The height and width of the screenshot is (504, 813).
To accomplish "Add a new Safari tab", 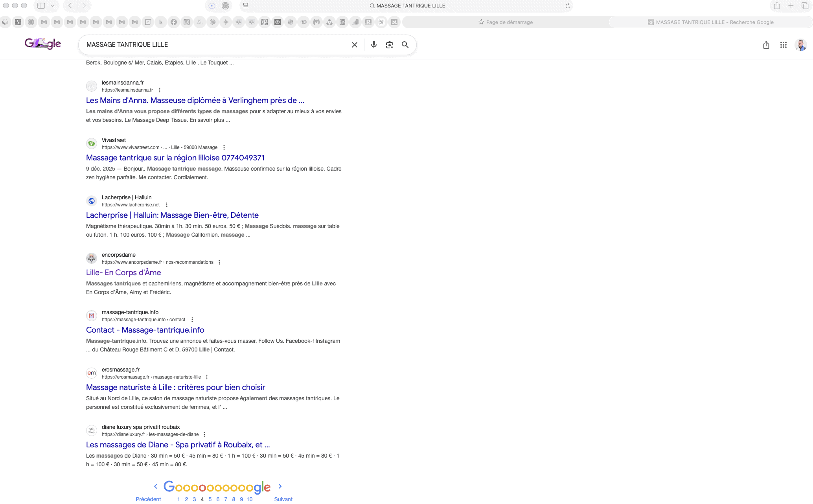I will click(x=791, y=6).
